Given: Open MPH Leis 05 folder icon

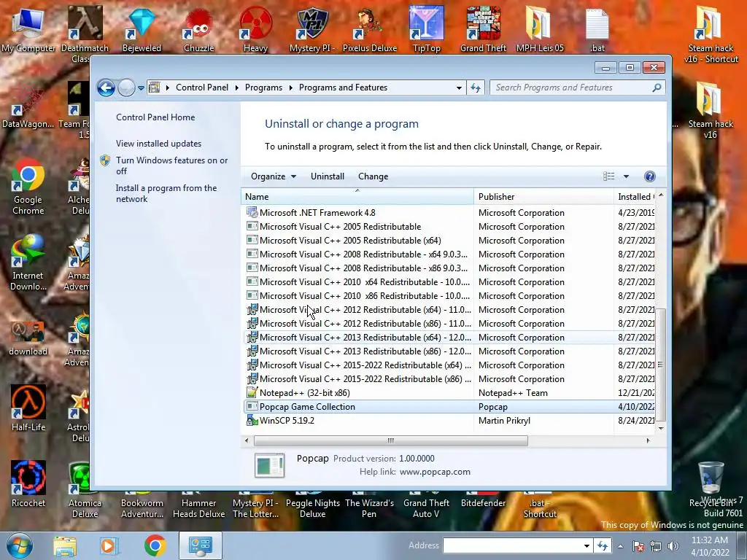Looking at the screenshot, I should (540, 30).
